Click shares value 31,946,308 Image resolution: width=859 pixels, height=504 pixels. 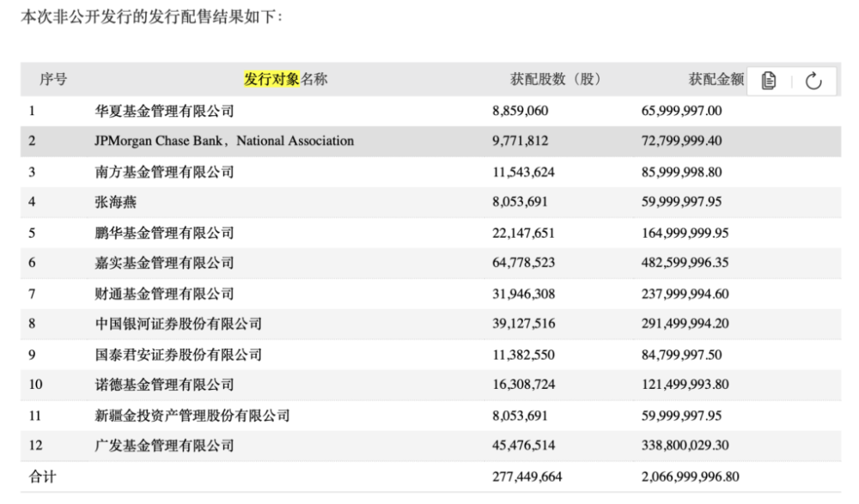point(523,295)
